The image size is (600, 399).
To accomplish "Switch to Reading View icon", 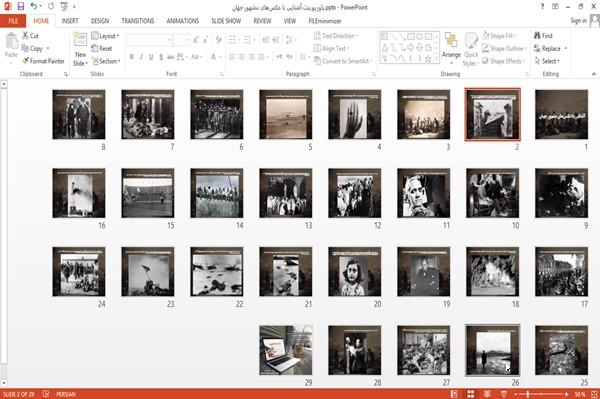I will tap(487, 394).
